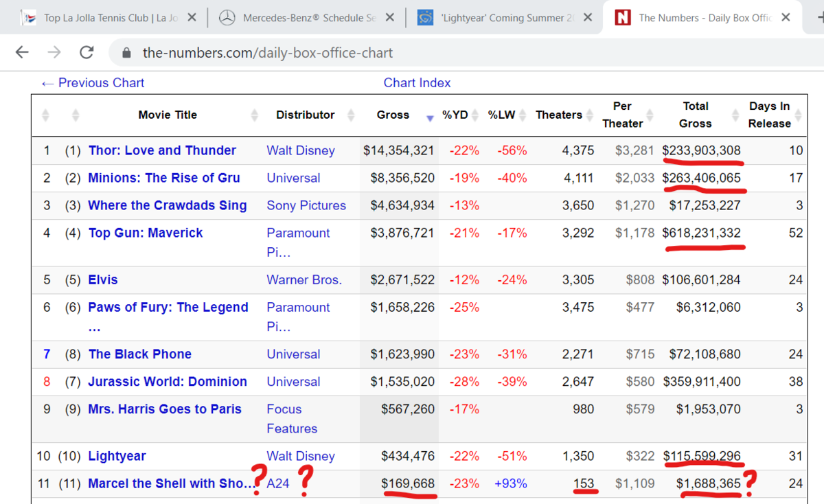Click the browser forward arrow
This screenshot has height=504, width=824.
55,52
